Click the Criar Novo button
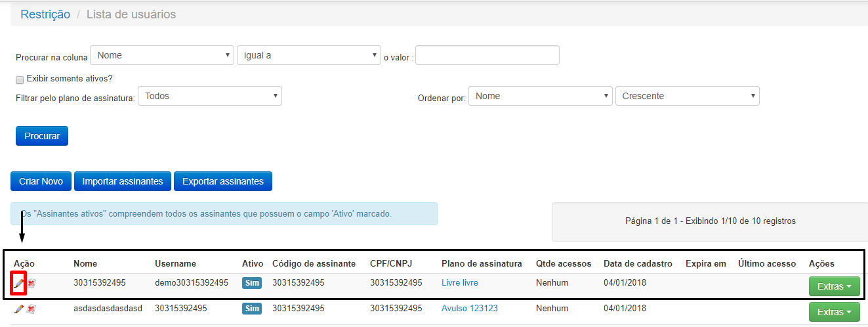The width and height of the screenshot is (868, 327). (41, 181)
